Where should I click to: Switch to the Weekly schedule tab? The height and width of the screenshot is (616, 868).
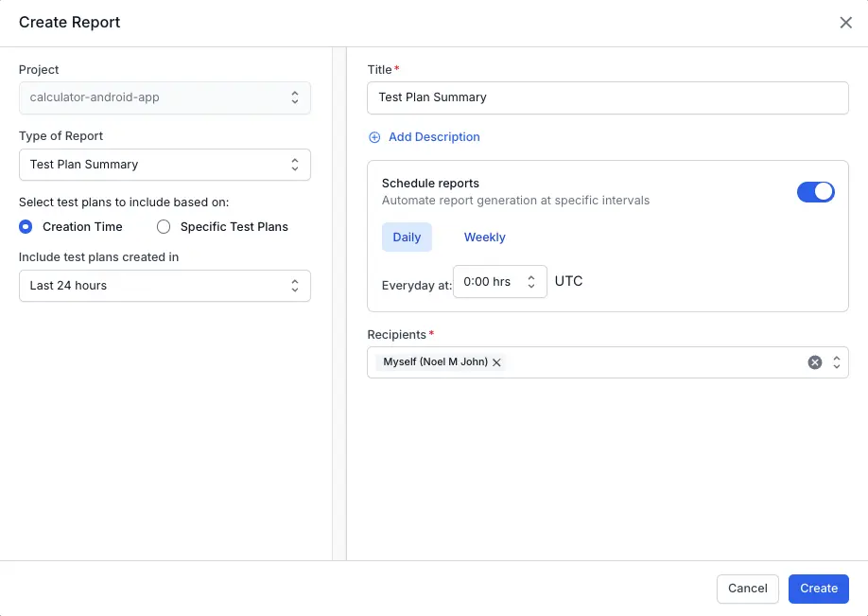pyautogui.click(x=484, y=238)
